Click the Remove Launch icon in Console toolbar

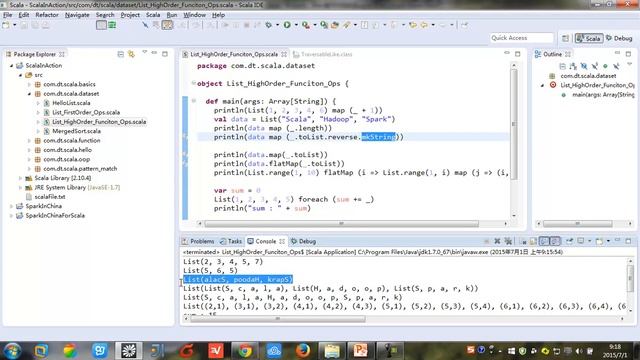click(497, 241)
